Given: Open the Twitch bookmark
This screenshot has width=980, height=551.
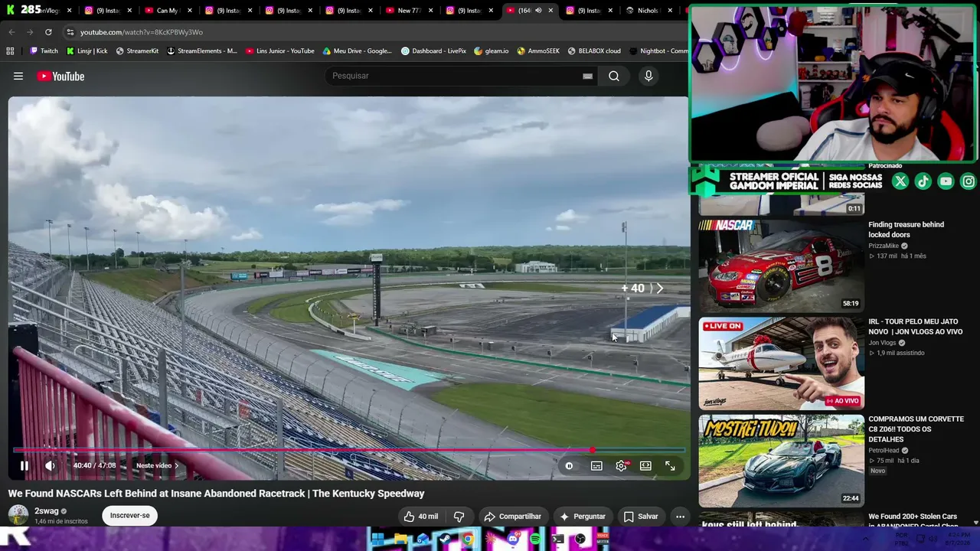Looking at the screenshot, I should coord(44,51).
